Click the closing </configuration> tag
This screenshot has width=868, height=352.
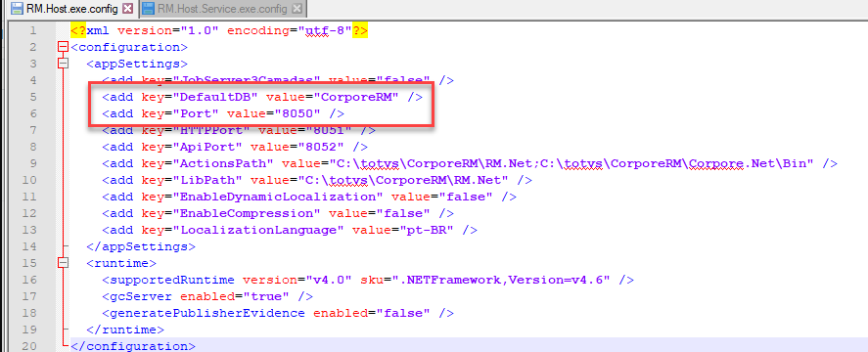pos(133,346)
